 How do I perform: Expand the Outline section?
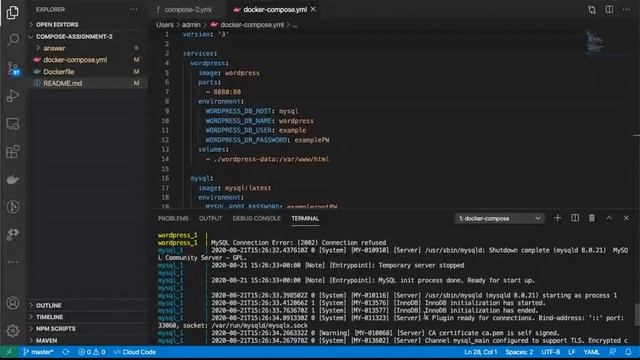tap(87, 305)
